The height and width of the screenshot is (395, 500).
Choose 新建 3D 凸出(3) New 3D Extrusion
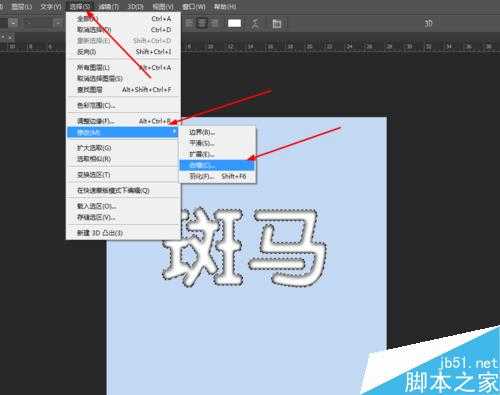pos(123,233)
